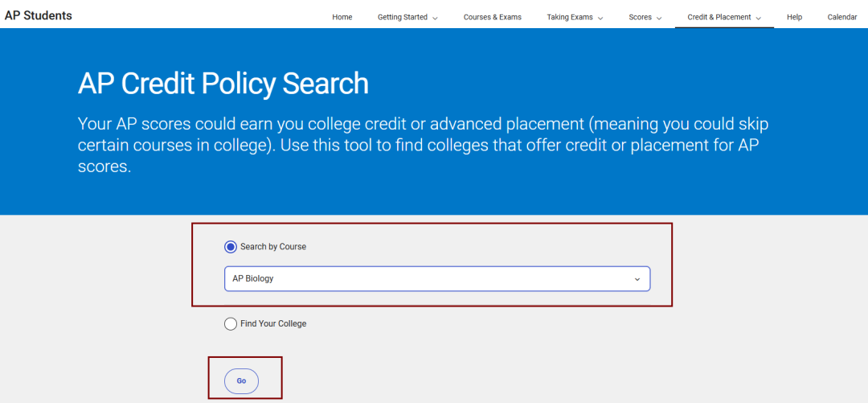Click the Go button

point(241,380)
